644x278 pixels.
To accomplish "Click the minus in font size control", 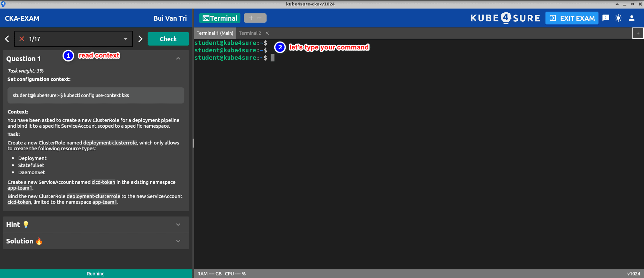I will click(x=259, y=18).
